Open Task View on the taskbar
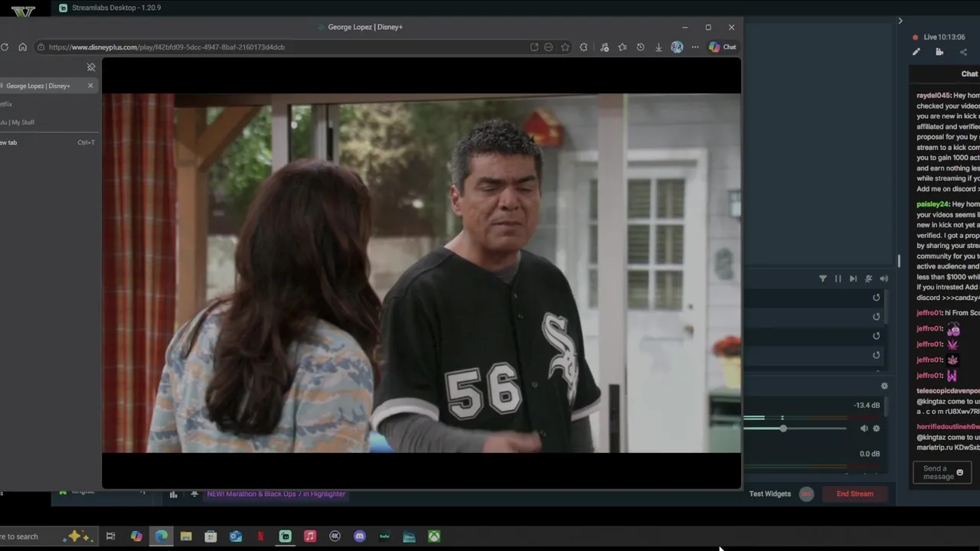Viewport: 980px width, 551px height. point(110,536)
